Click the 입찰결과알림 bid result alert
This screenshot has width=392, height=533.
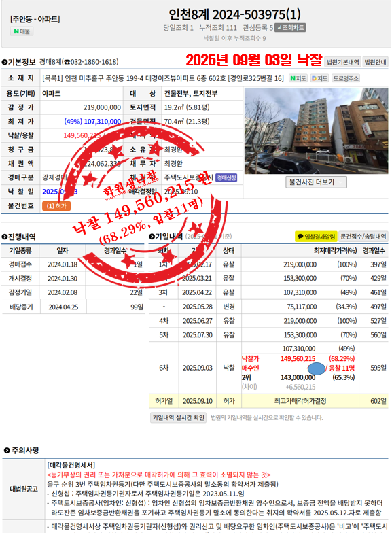pos(316,237)
